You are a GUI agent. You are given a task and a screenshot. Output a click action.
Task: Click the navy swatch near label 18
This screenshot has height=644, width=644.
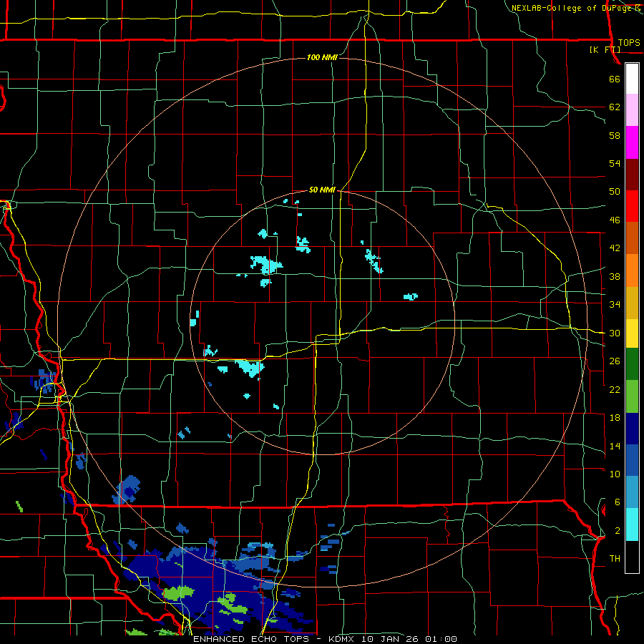[x=632, y=429]
